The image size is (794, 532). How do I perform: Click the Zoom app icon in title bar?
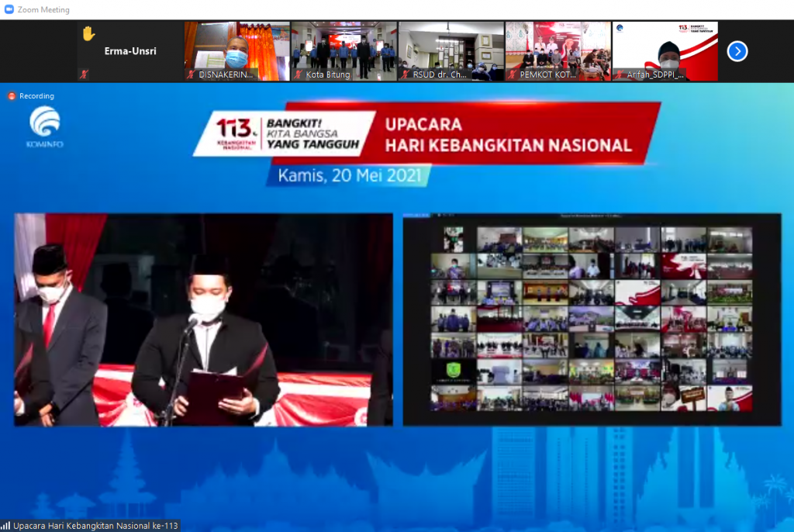click(9, 9)
